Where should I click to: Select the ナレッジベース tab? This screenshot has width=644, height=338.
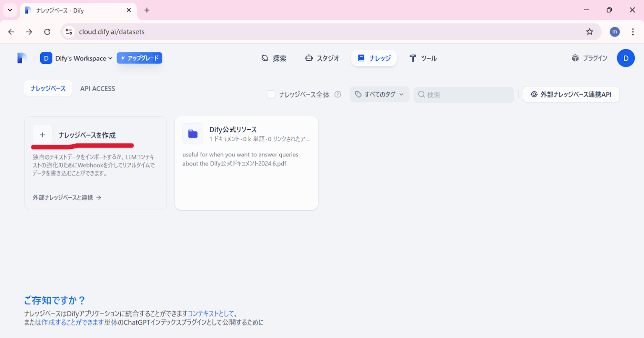coord(48,88)
